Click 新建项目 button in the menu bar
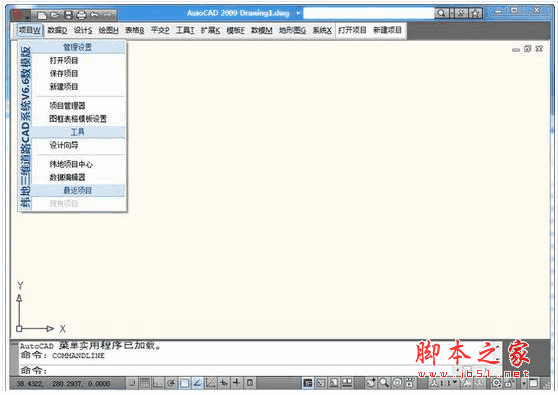This screenshot has width=558, height=395. point(388,30)
